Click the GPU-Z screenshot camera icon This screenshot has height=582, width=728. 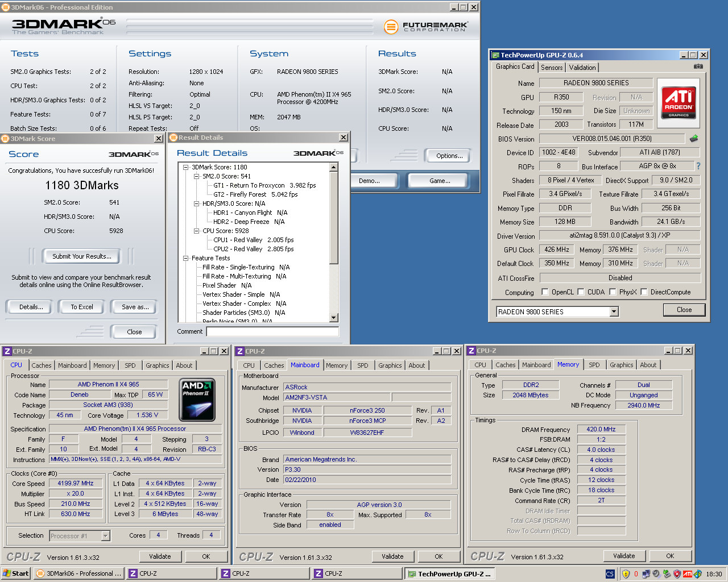pyautogui.click(x=698, y=66)
